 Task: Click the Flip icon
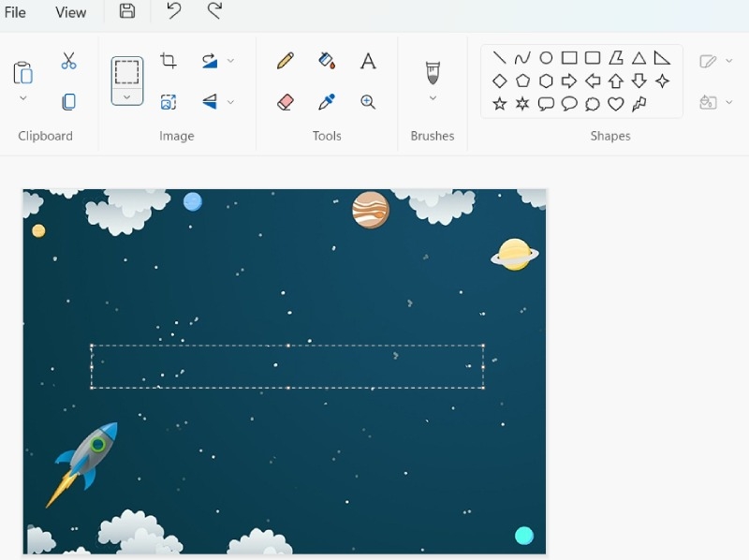tap(210, 102)
